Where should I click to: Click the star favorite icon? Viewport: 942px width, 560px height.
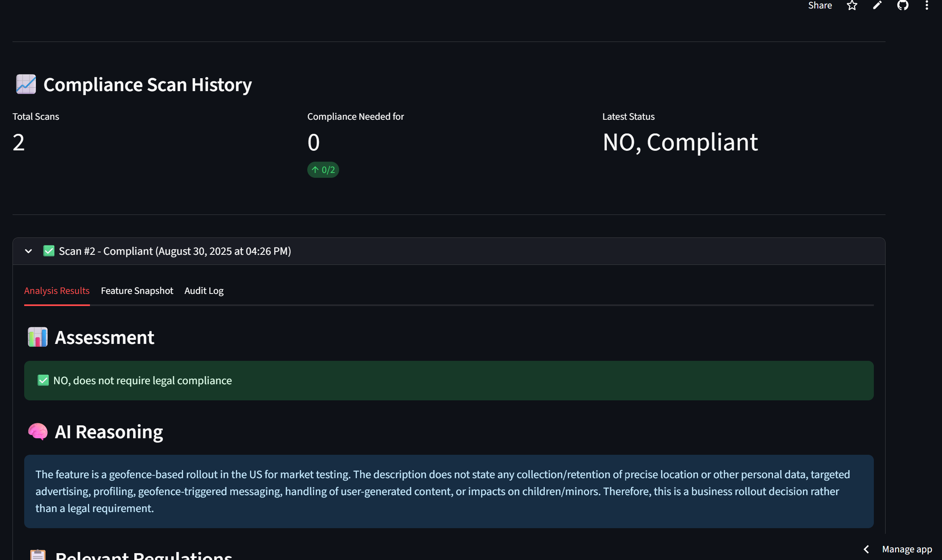click(852, 5)
